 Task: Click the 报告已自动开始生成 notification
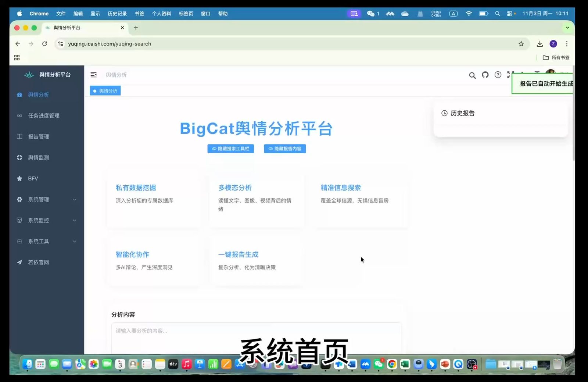(x=543, y=84)
